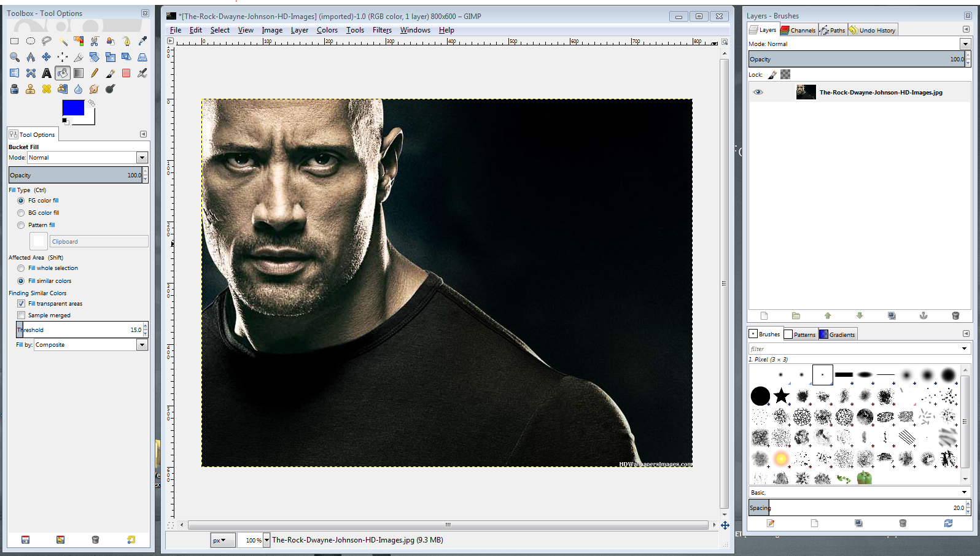Toggle the Lock pixels brush button

[772, 75]
